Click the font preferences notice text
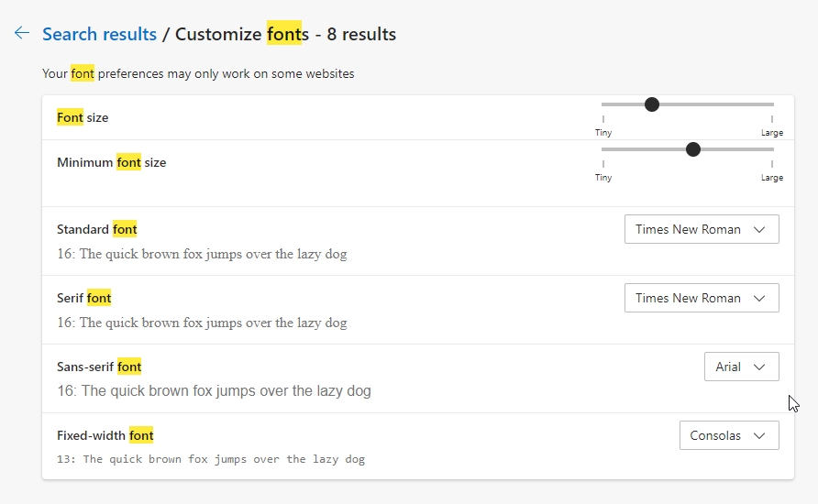The width and height of the screenshot is (818, 504). [x=198, y=73]
